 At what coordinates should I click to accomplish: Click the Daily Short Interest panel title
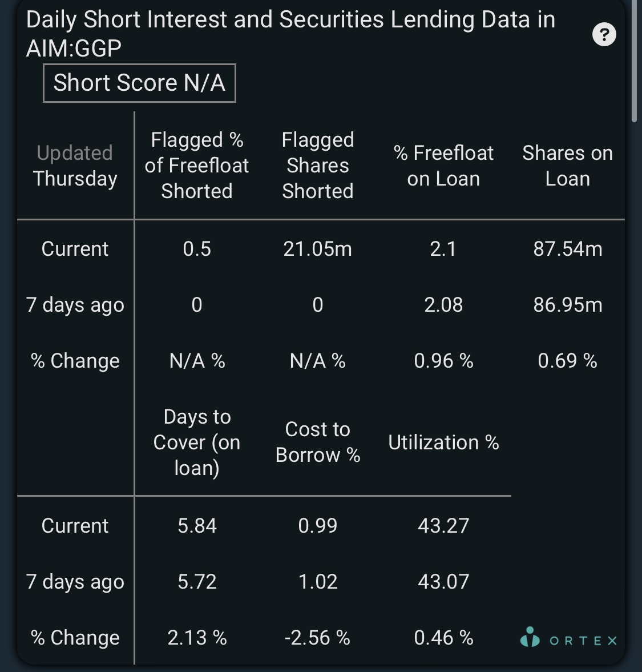pos(290,34)
